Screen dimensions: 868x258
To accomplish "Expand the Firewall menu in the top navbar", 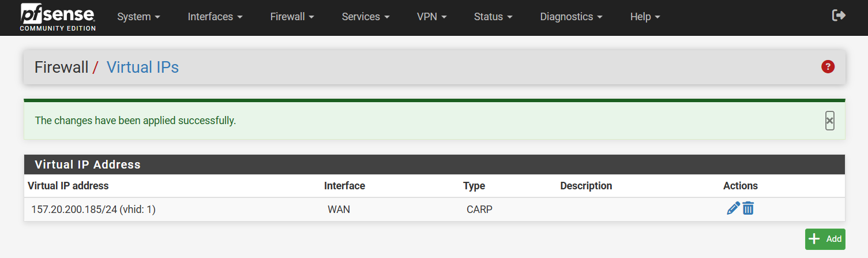I will pyautogui.click(x=292, y=17).
